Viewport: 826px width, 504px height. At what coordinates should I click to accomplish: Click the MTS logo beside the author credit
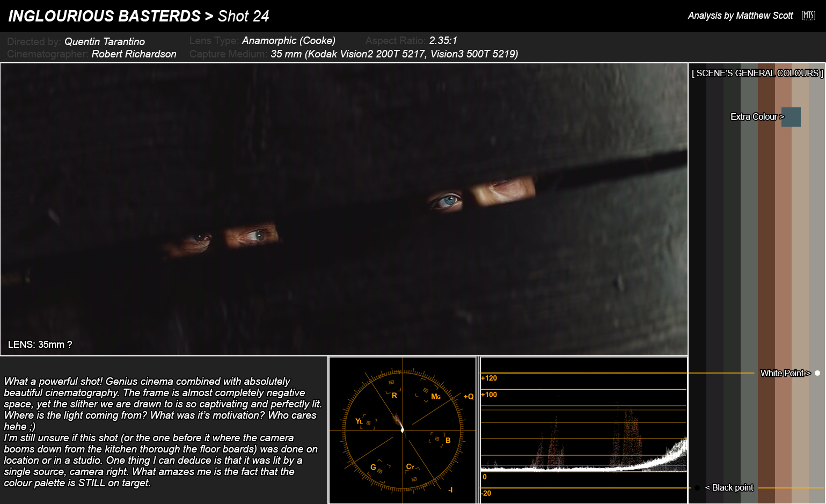(x=808, y=16)
